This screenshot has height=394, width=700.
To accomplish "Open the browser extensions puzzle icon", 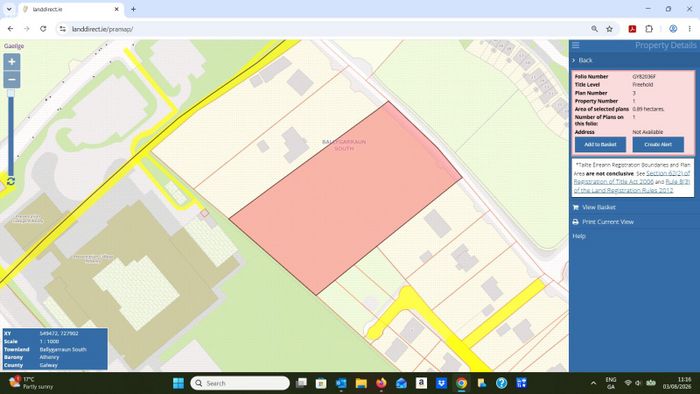I will point(649,29).
